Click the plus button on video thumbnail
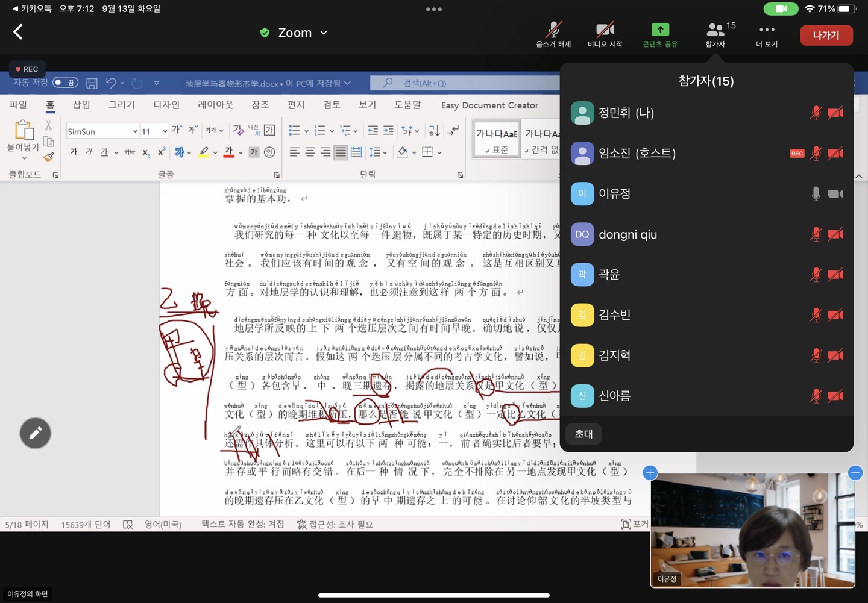Screen dimensions: 868x603 pos(650,473)
